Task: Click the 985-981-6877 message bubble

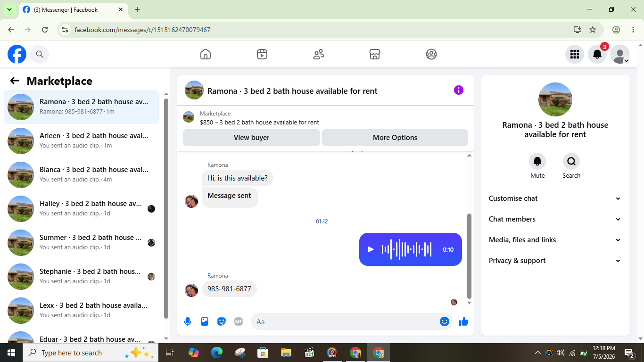Action: click(229, 289)
